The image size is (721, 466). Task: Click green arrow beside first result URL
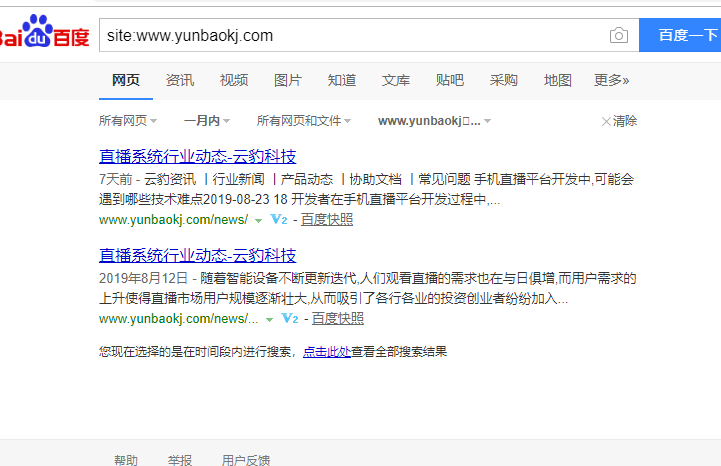point(258,220)
